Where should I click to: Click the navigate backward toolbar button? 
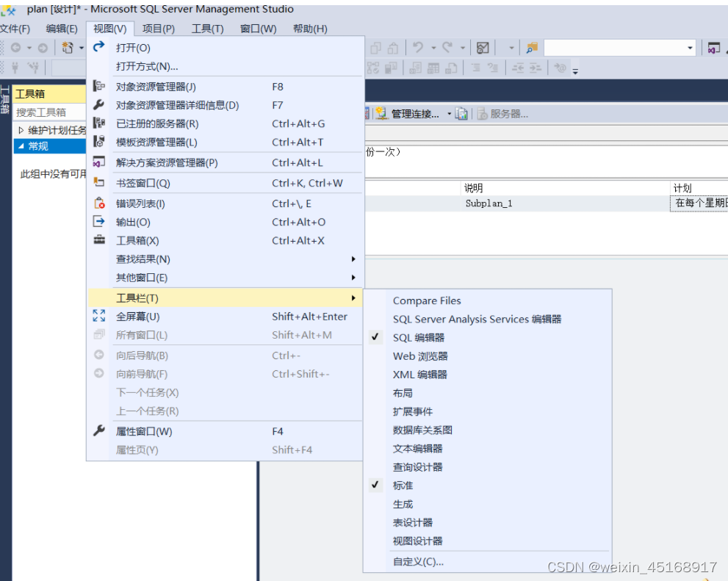15,48
